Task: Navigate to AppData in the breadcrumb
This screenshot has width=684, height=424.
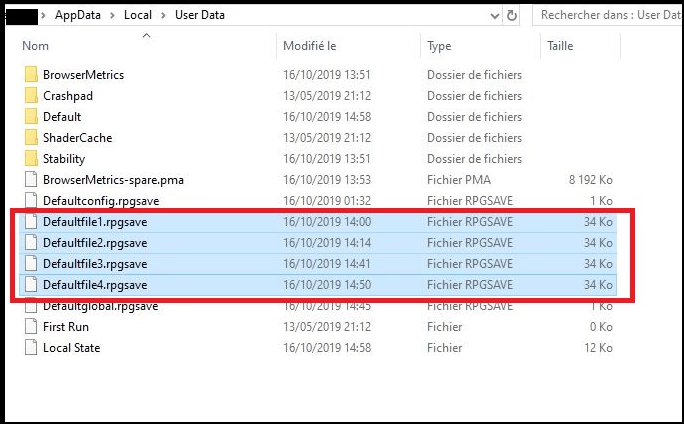Action: [78, 15]
